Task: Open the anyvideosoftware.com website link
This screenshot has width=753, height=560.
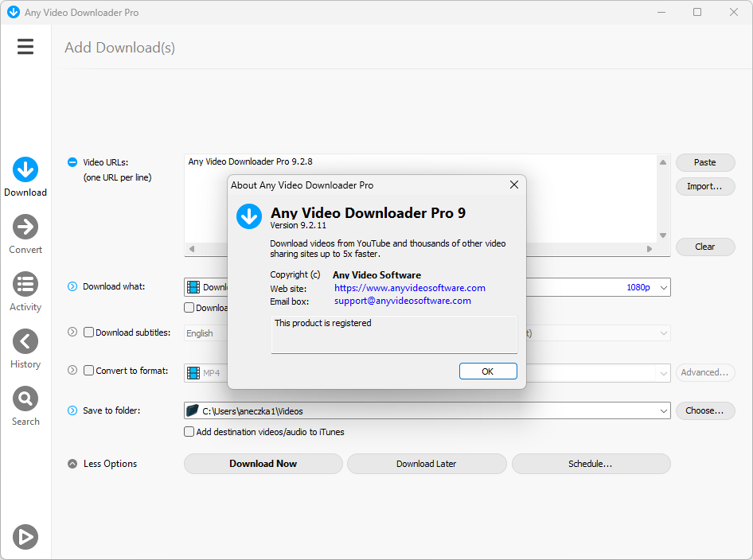Action: coord(410,288)
